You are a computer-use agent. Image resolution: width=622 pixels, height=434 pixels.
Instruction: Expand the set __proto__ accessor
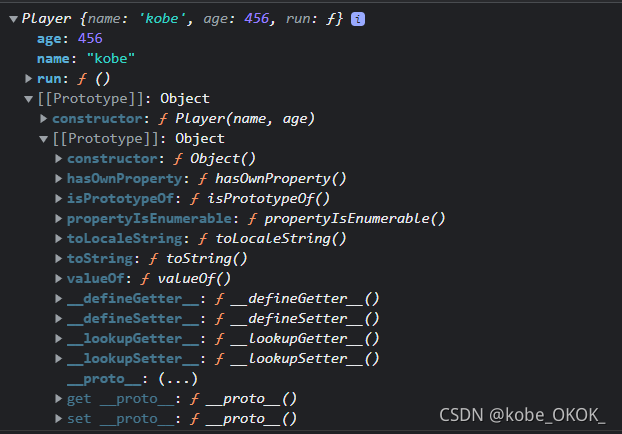59,419
